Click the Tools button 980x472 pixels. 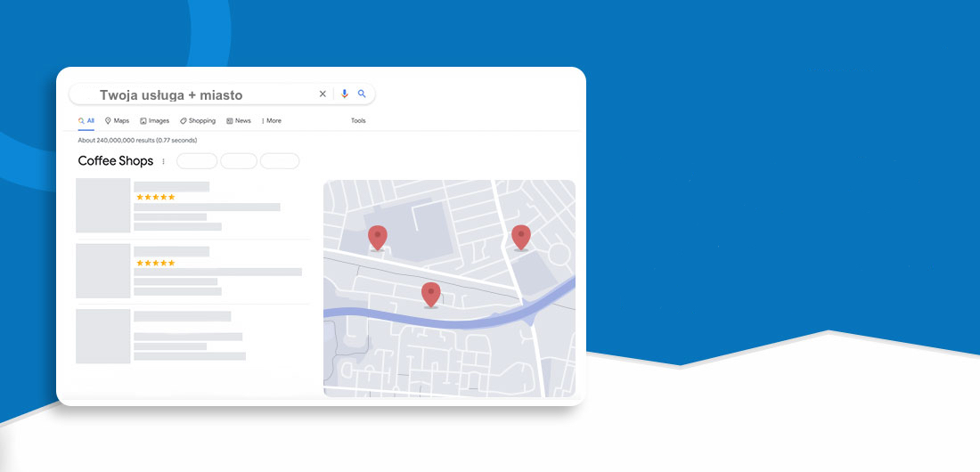358,120
